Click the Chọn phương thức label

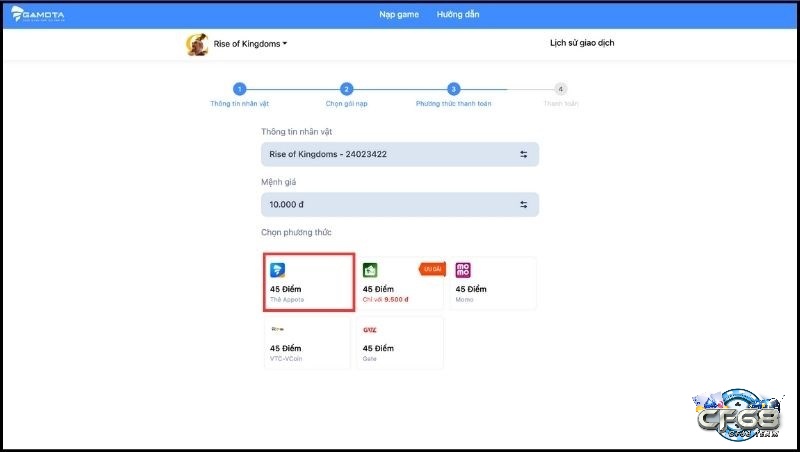[x=296, y=232]
